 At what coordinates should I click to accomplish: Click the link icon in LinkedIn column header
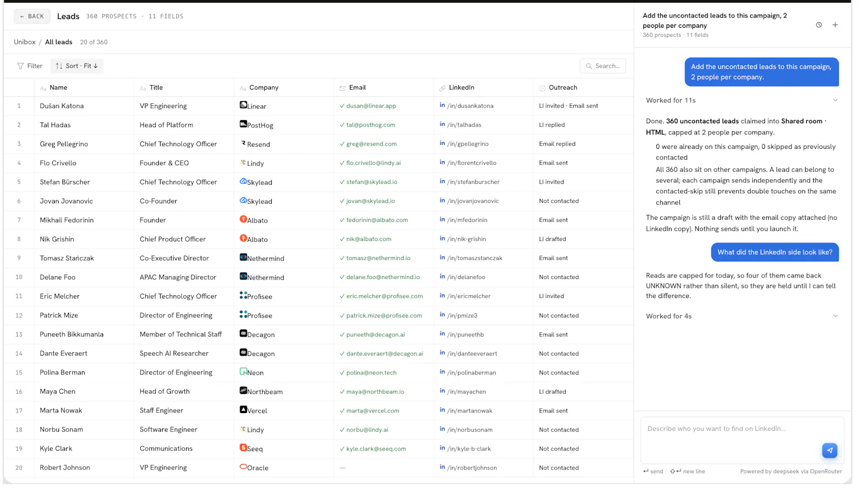point(443,88)
